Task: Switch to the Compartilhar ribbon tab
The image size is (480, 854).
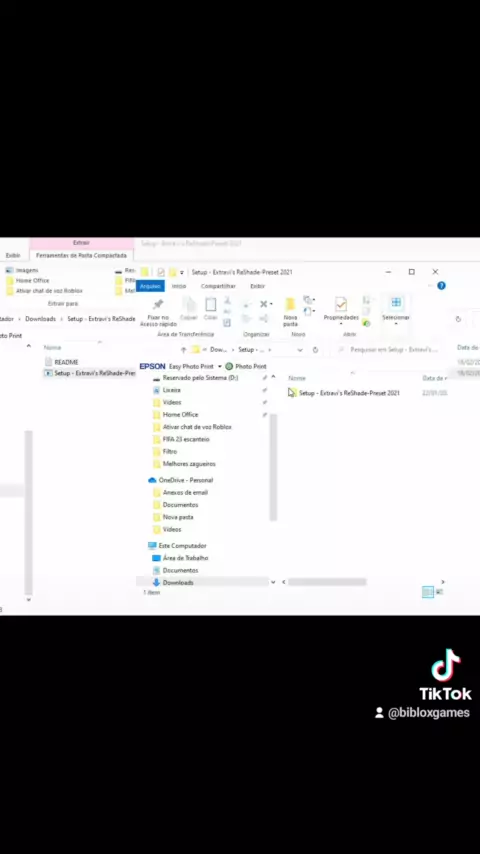Action: [x=218, y=286]
